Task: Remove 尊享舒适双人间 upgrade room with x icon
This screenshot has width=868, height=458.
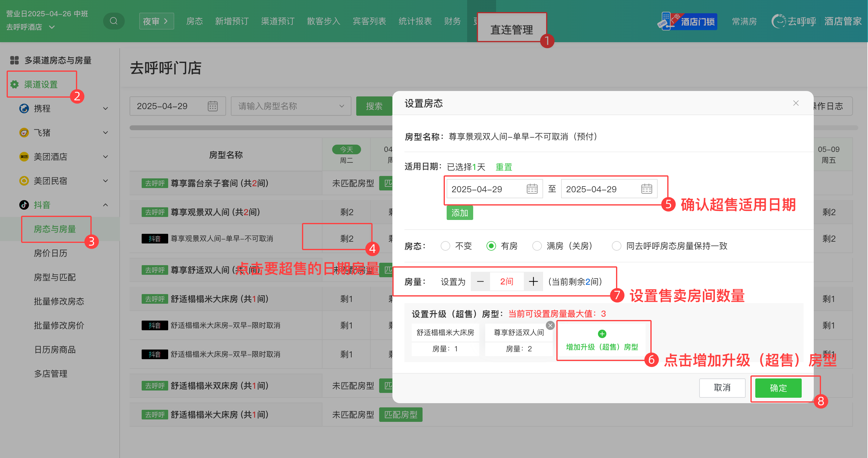Action: point(550,325)
